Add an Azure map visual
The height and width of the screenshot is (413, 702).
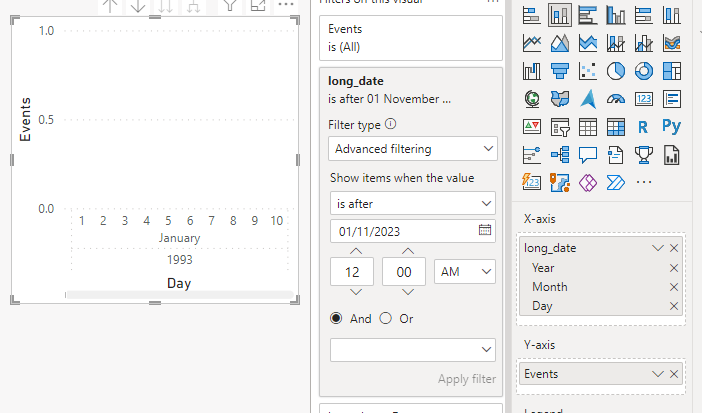tap(588, 99)
